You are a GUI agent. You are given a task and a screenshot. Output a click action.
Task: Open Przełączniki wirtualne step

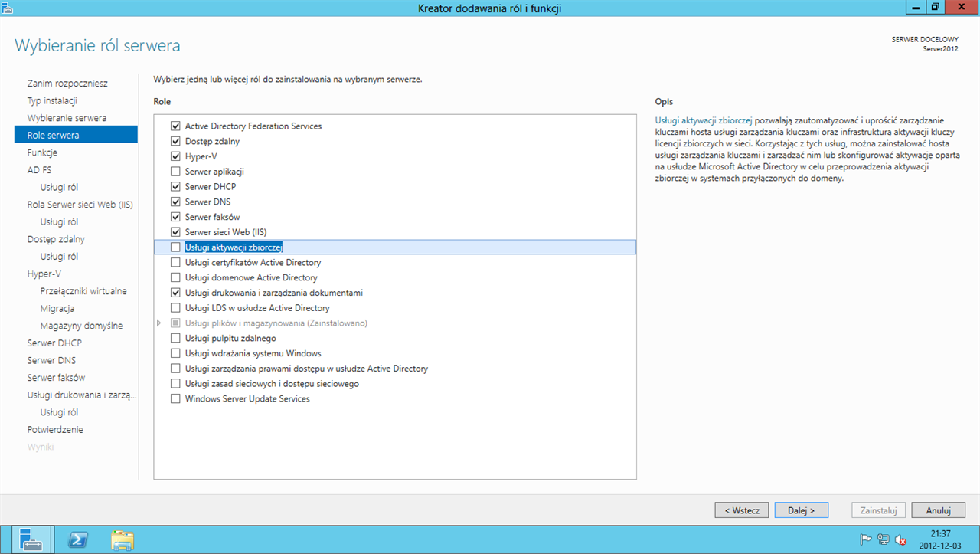83,291
